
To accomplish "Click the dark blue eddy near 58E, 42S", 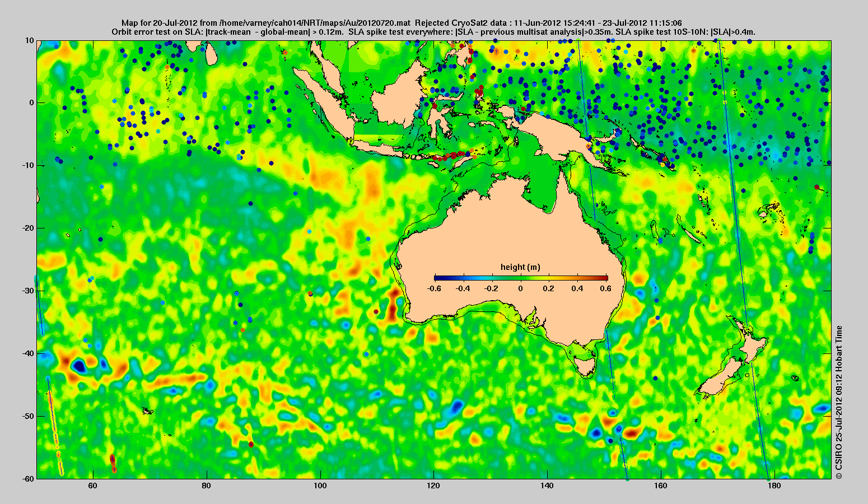I will point(79,367).
